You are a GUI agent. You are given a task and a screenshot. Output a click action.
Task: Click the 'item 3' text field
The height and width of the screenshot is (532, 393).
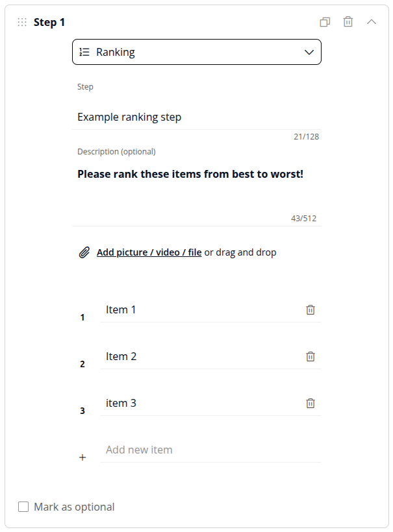[201, 404]
